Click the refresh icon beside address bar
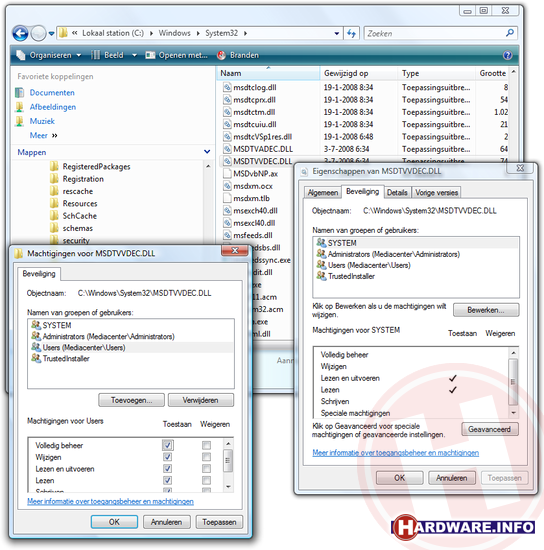544x550 pixels. 351,33
